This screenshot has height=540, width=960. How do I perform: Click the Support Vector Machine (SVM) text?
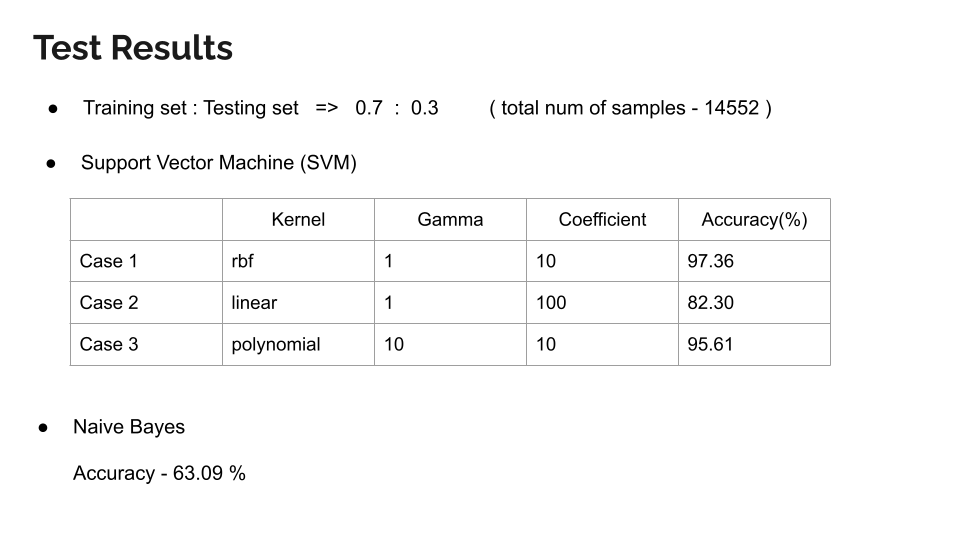[x=219, y=163]
